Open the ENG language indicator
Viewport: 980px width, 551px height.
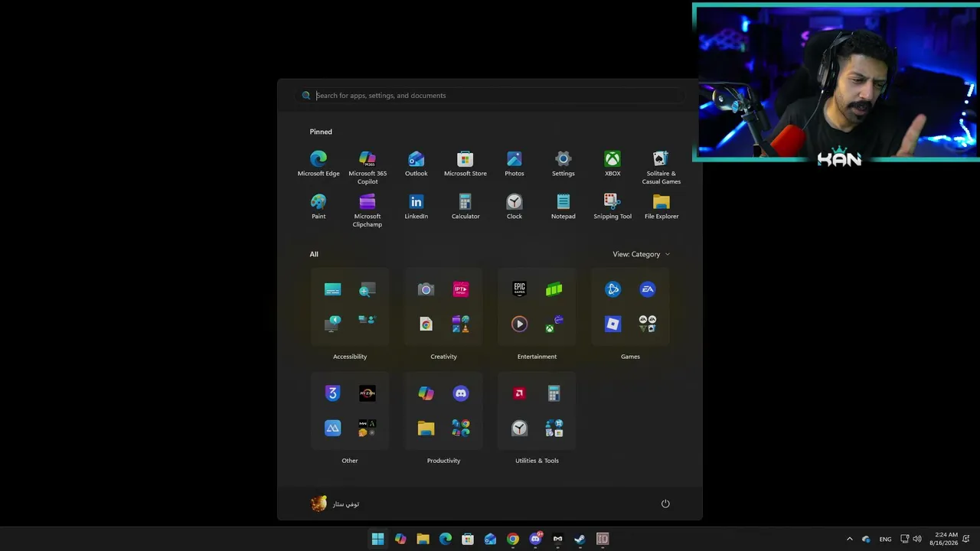[885, 539]
